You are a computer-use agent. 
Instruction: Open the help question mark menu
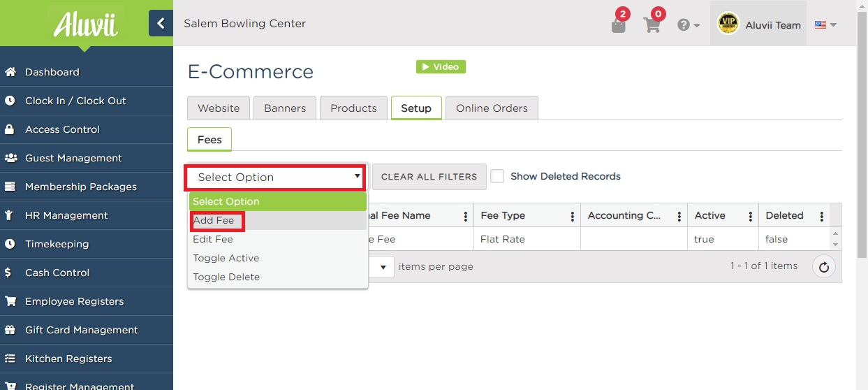[689, 24]
